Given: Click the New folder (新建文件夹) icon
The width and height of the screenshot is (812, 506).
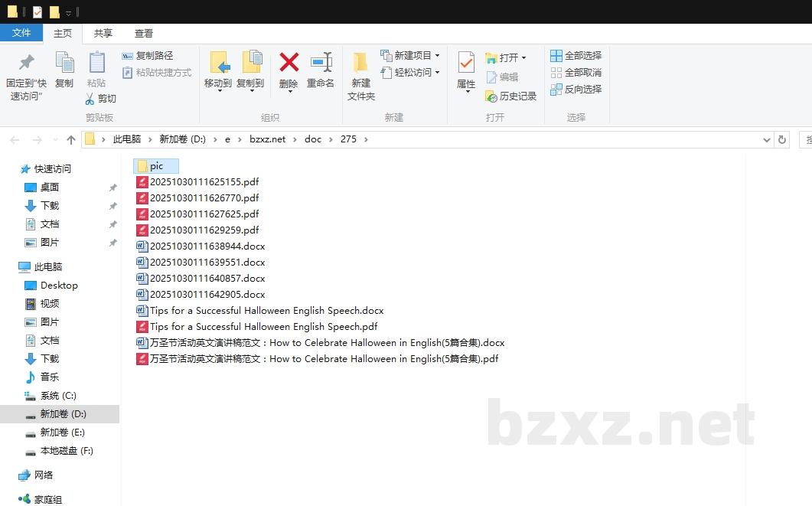Looking at the screenshot, I should click(360, 63).
